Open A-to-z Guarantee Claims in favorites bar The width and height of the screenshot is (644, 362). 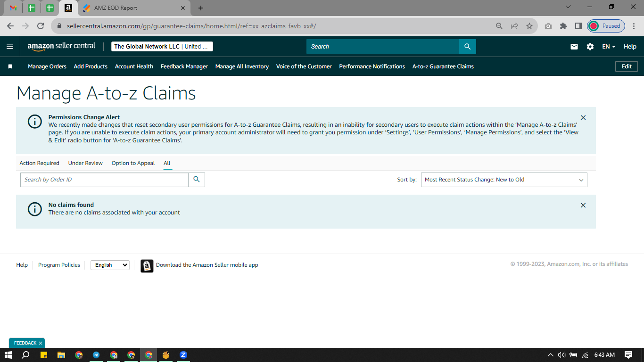443,66
